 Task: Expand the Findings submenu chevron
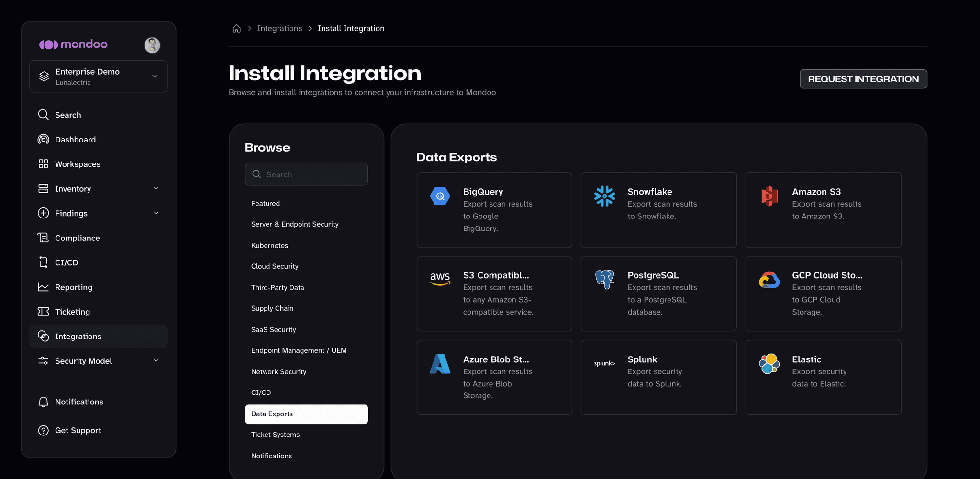(x=156, y=213)
